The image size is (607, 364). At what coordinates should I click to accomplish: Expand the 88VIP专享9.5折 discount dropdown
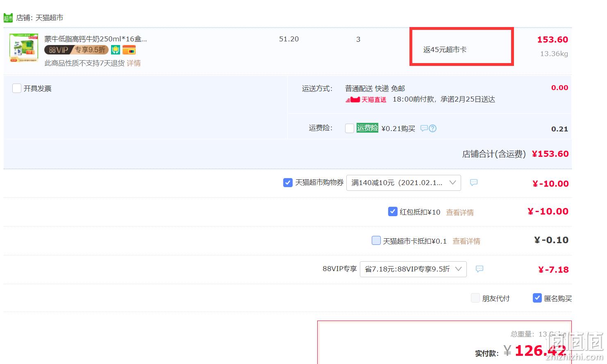click(413, 269)
